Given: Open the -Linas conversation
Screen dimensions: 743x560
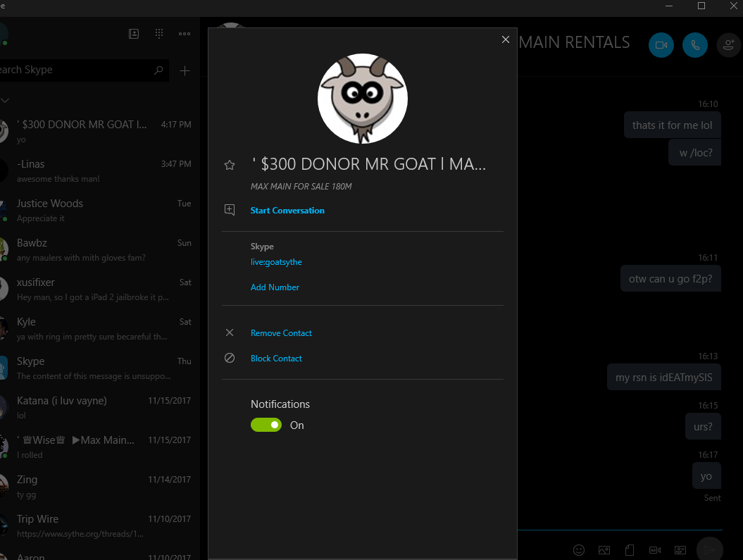Looking at the screenshot, I should click(x=99, y=171).
